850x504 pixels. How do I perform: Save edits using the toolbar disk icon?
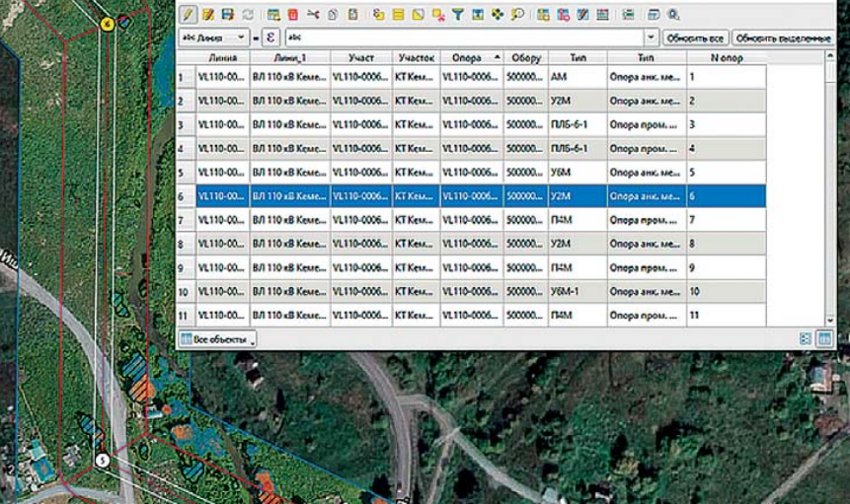227,15
